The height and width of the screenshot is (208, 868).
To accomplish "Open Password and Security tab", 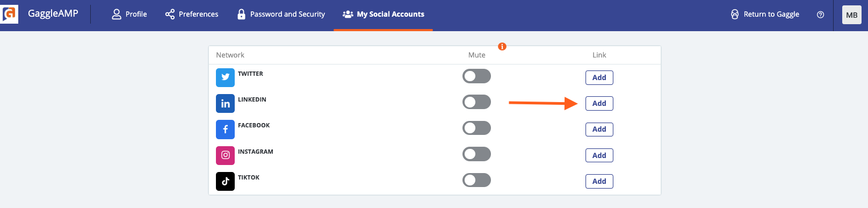I will click(x=281, y=15).
